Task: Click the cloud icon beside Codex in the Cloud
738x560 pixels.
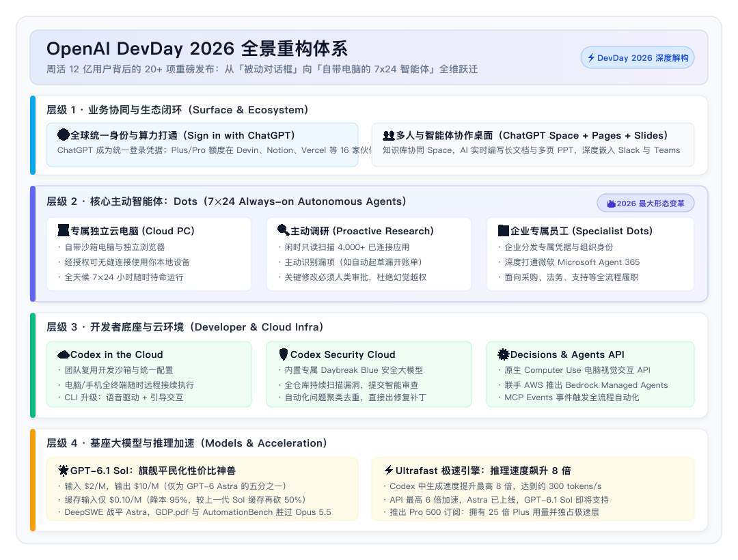Action: pos(64,354)
